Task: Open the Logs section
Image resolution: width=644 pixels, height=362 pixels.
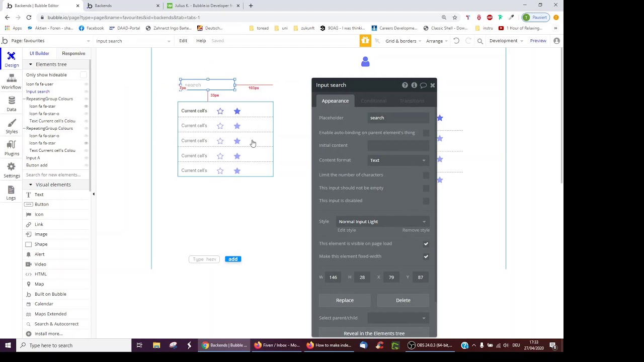Action: 11,193
